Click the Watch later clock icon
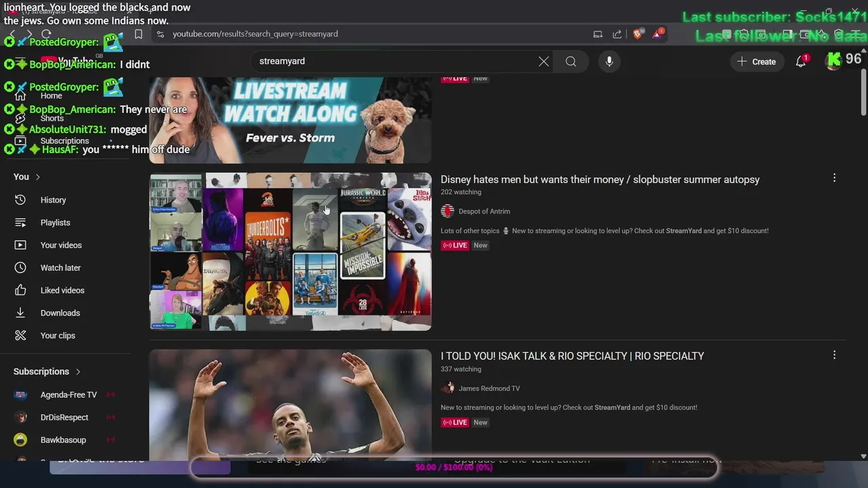This screenshot has width=868, height=488. (20, 268)
